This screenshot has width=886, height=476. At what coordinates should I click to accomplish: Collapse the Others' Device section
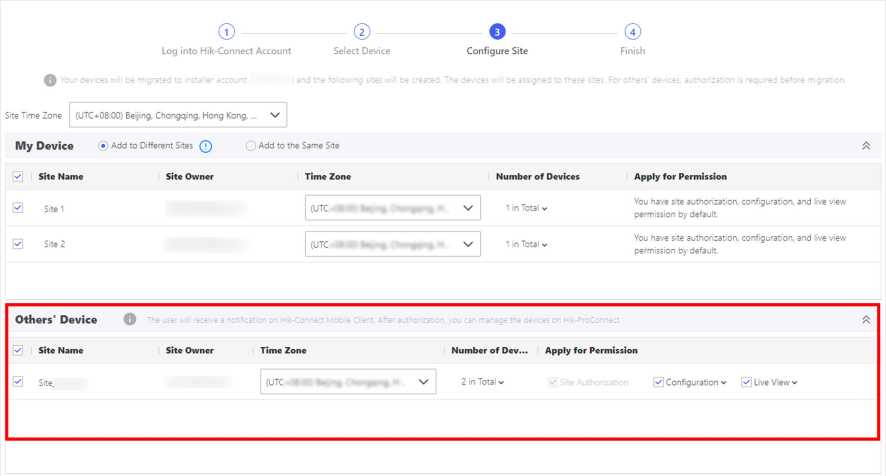pyautogui.click(x=866, y=320)
